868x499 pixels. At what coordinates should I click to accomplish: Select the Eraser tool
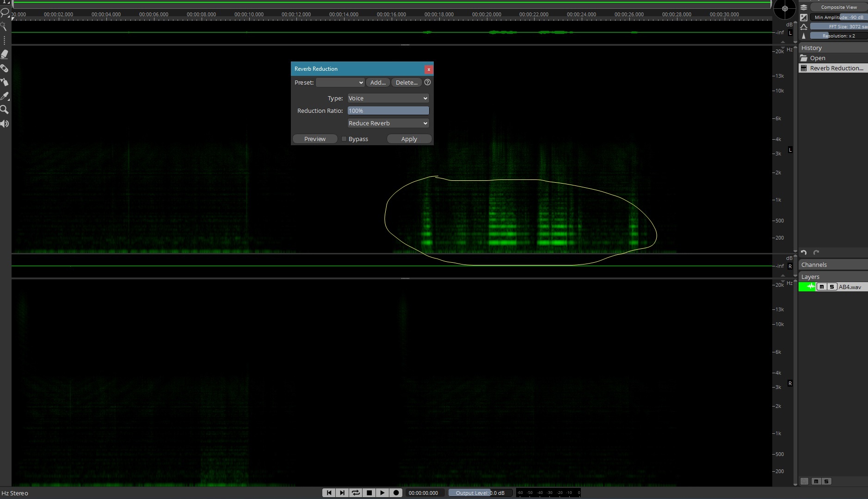(5, 54)
